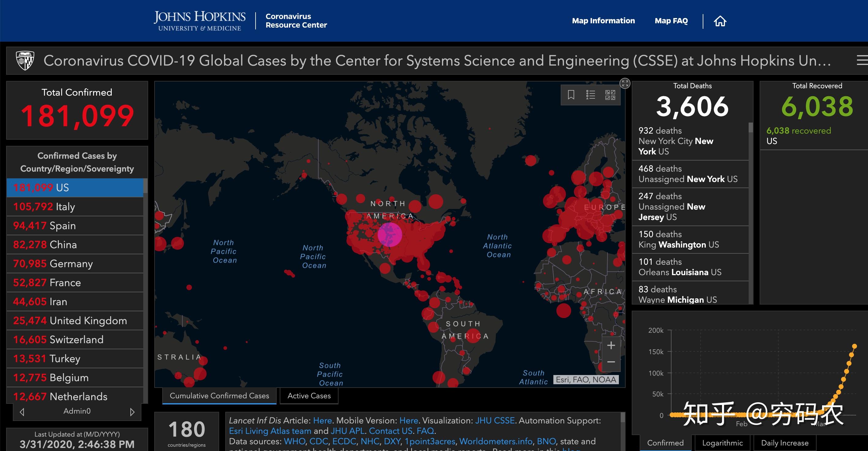This screenshot has width=868, height=451.
Task: Select the 25,474 United Kingdom row
Action: (x=75, y=320)
